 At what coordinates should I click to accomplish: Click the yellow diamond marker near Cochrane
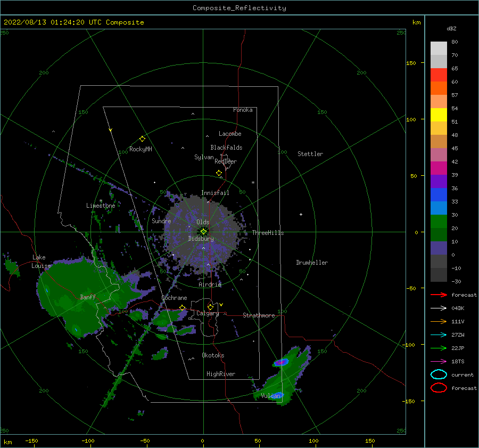pos(183,308)
